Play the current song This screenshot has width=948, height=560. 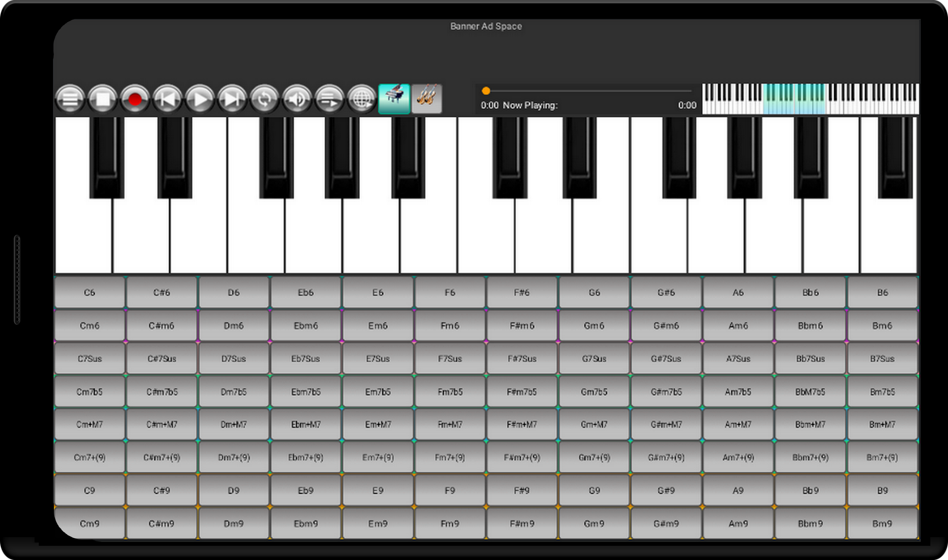[200, 99]
